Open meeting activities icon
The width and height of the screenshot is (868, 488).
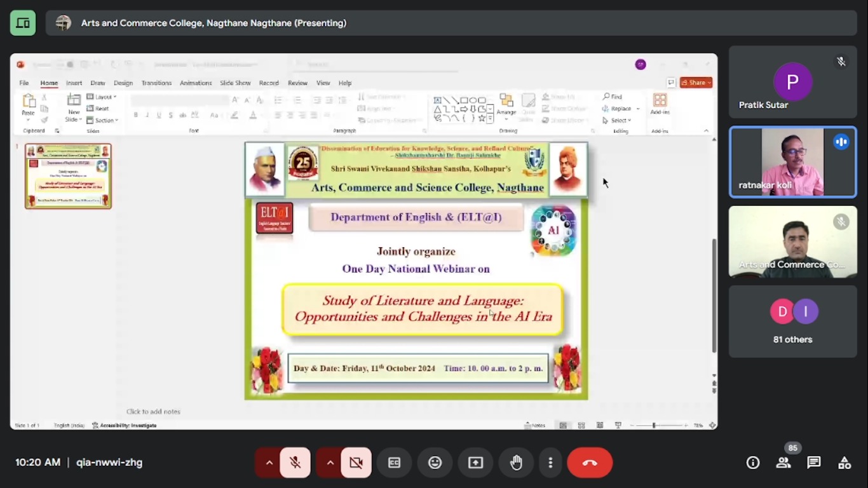pyautogui.click(x=844, y=463)
